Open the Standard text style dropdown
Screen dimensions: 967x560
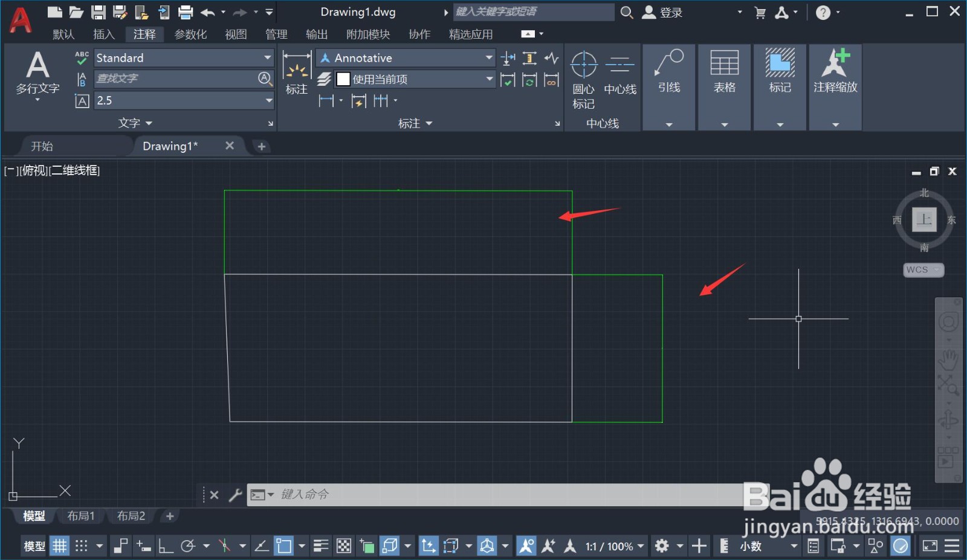268,58
